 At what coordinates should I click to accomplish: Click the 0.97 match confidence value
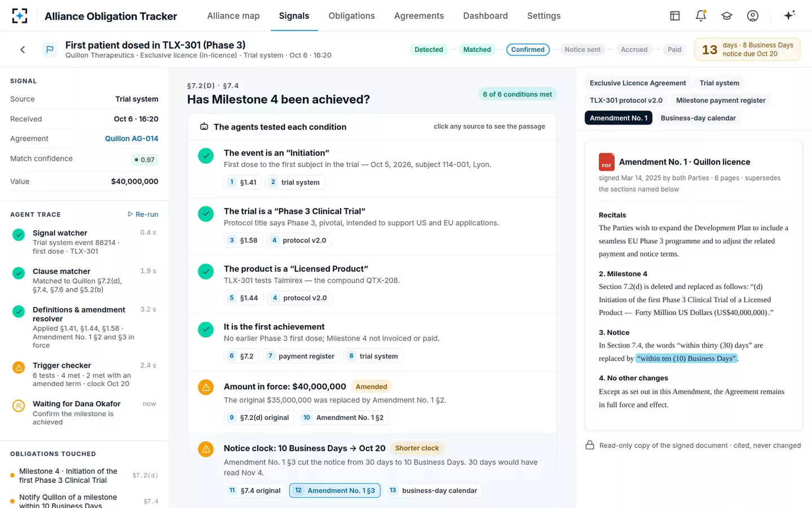pyautogui.click(x=144, y=160)
